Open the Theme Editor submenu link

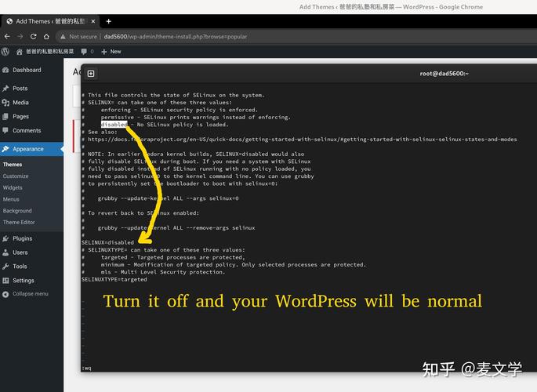pyautogui.click(x=19, y=222)
